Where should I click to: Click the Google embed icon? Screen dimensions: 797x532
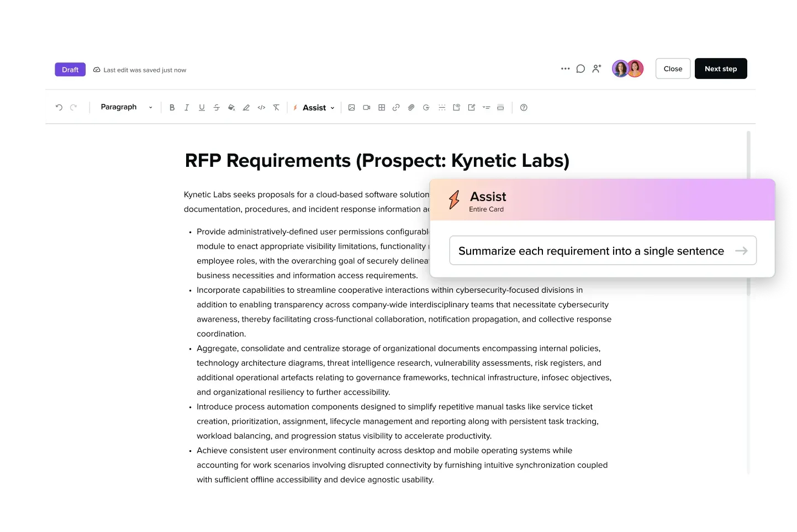[x=426, y=108]
